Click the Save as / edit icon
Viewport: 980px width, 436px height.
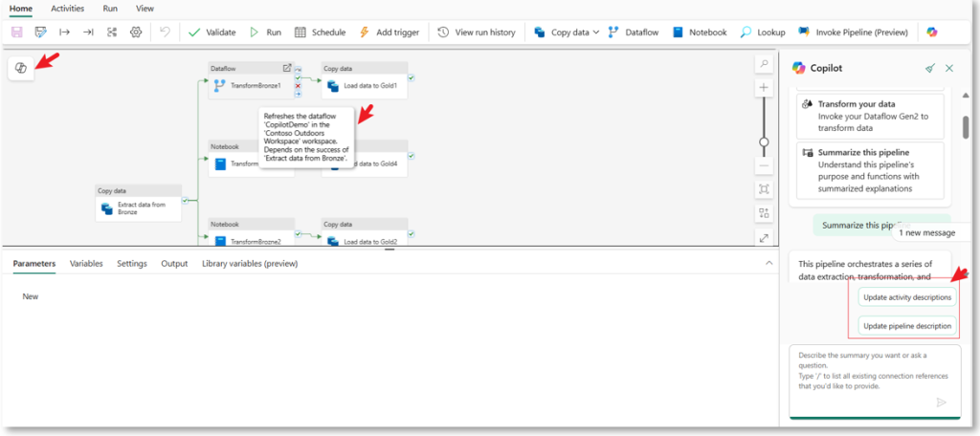coord(40,32)
